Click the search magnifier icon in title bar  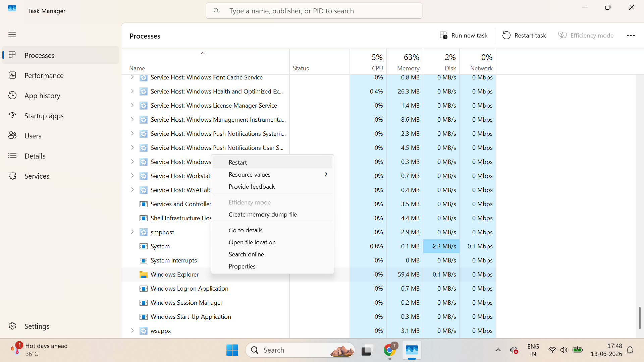point(216,11)
